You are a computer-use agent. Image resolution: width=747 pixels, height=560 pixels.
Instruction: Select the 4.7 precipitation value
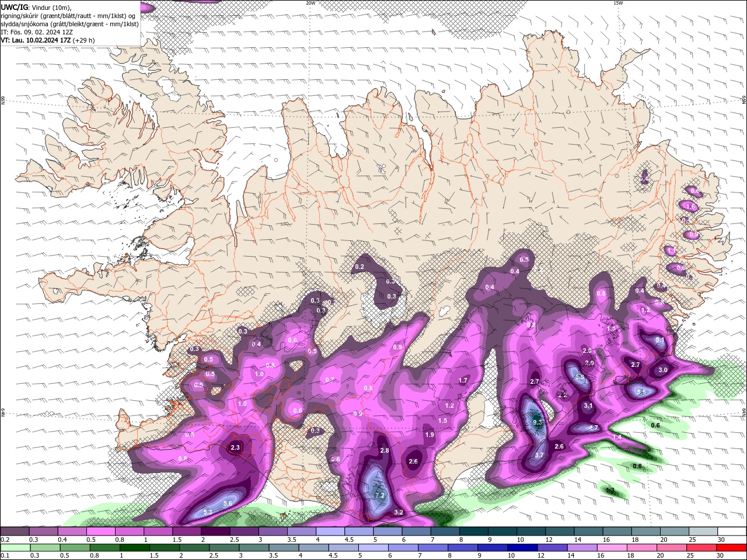593,428
